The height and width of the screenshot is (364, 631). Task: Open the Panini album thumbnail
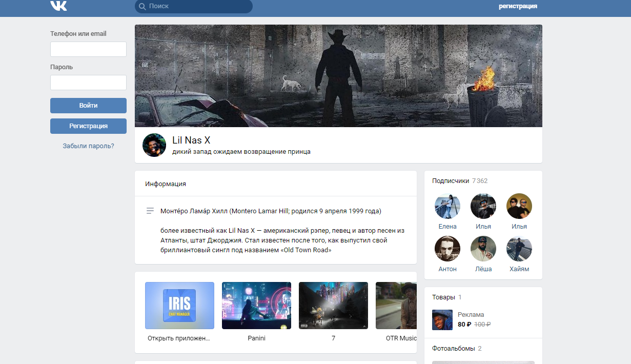256,306
